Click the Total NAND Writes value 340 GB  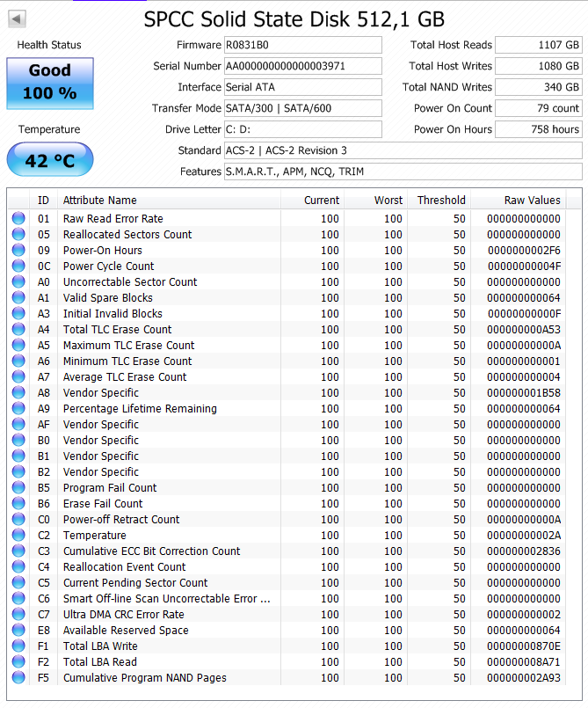tap(539, 87)
